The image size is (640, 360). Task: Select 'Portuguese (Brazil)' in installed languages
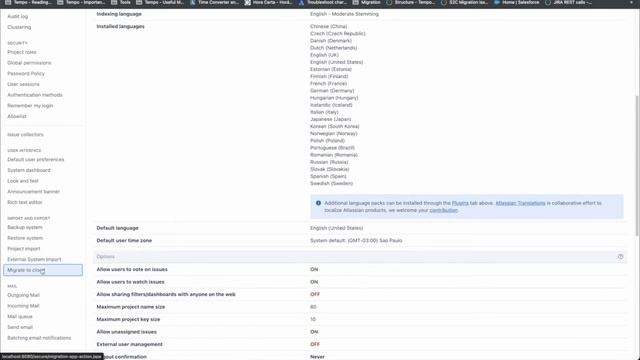332,148
